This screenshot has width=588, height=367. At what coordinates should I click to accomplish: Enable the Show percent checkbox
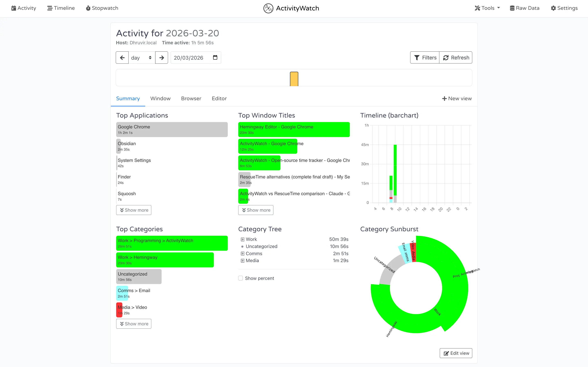[x=241, y=278]
